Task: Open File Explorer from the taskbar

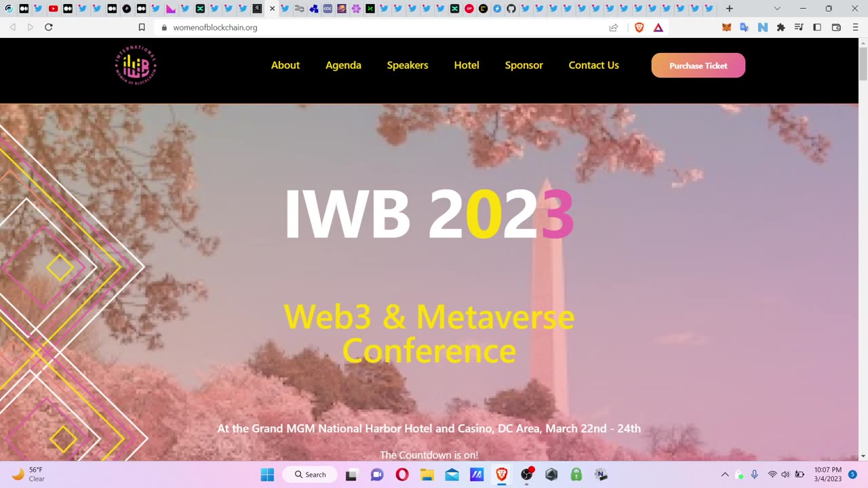Action: 427,474
